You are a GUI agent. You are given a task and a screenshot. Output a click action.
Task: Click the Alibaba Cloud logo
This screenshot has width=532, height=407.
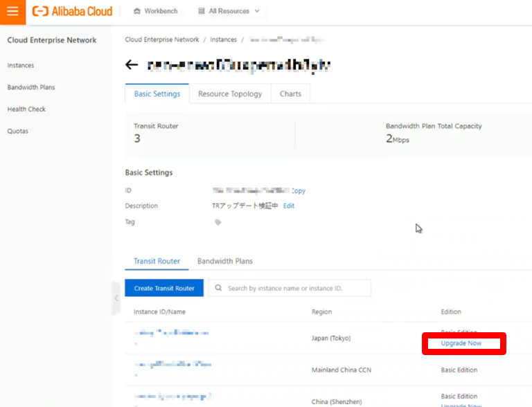[x=73, y=11]
